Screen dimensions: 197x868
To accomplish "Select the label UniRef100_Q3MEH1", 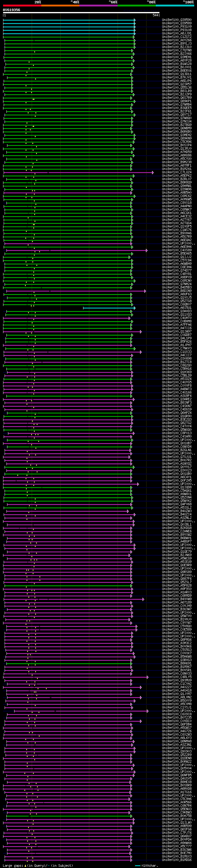I will click(x=177, y=57).
